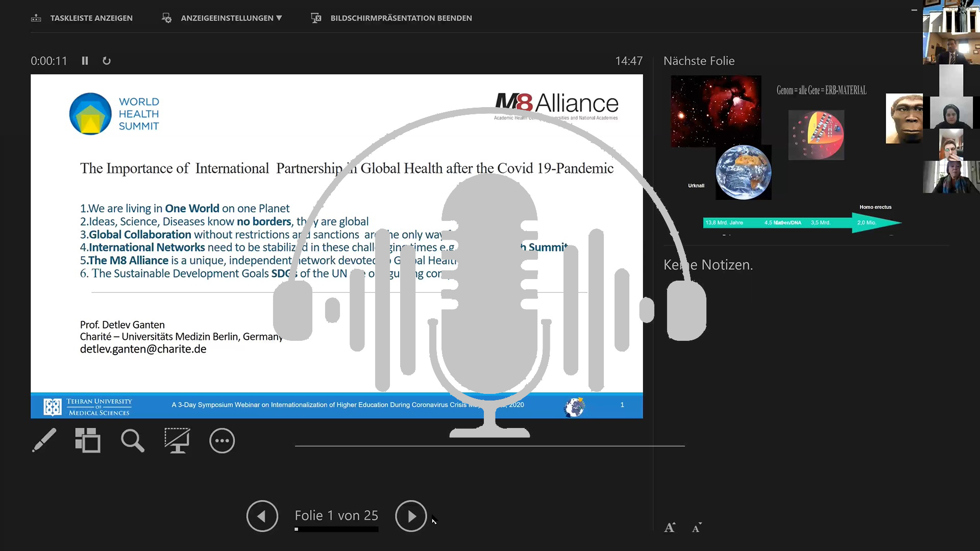Open the see all slides grid
980x551 pixels.
(x=88, y=440)
